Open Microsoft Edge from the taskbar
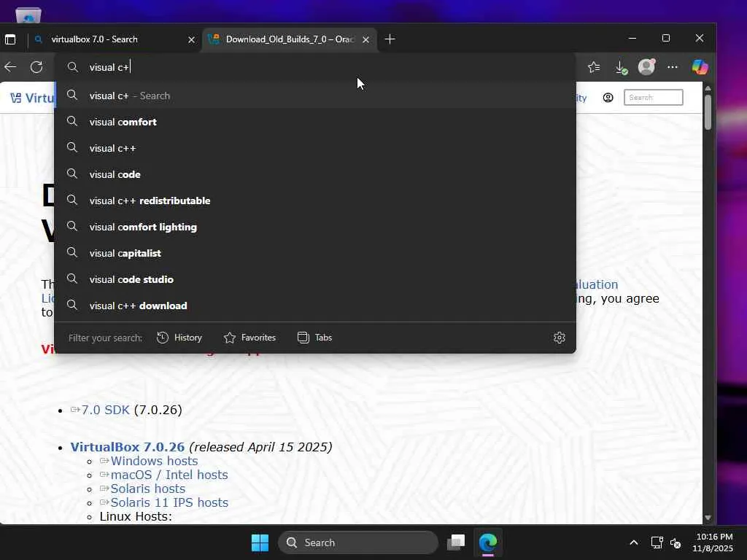This screenshot has height=560, width=747. click(x=488, y=542)
